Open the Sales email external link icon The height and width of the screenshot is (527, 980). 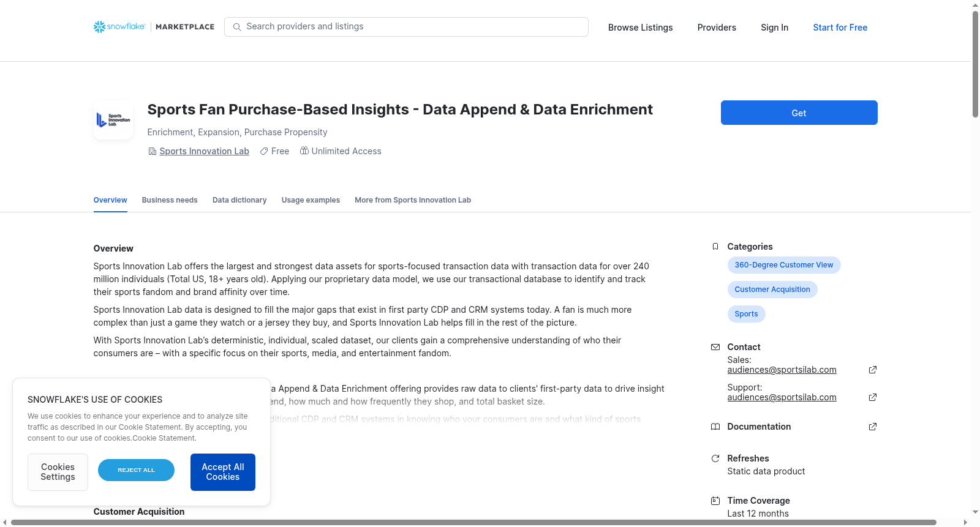[873, 370]
